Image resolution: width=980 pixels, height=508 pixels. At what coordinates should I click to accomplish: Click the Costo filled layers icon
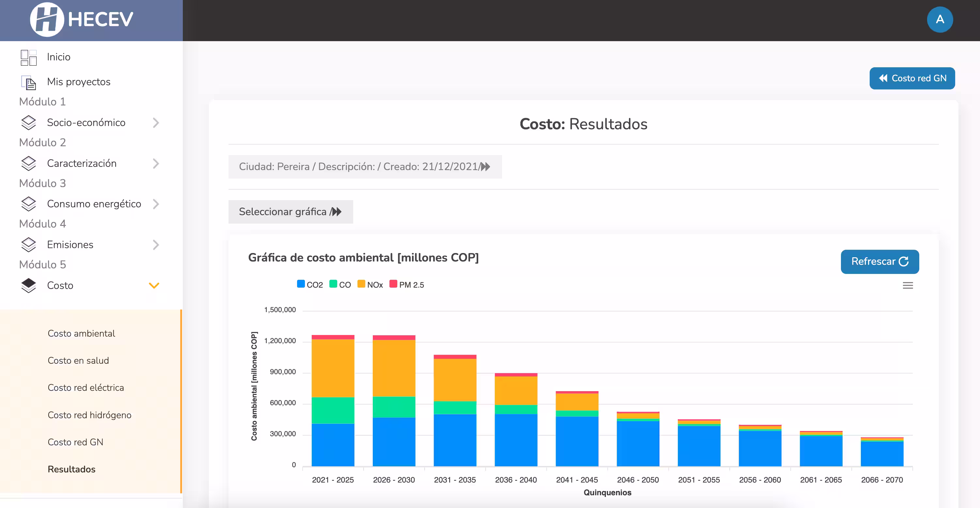[28, 285]
